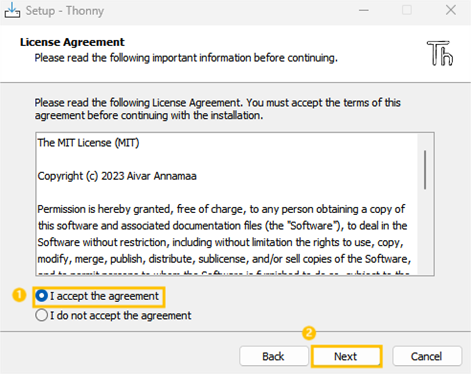Click the orange step 1 marker
The width and height of the screenshot is (471, 374).
point(19,295)
